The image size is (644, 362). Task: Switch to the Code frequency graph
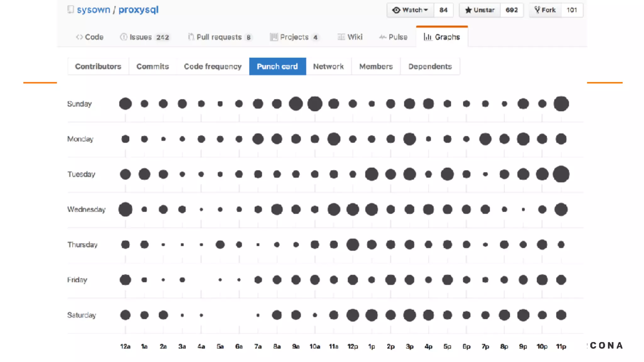[213, 66]
